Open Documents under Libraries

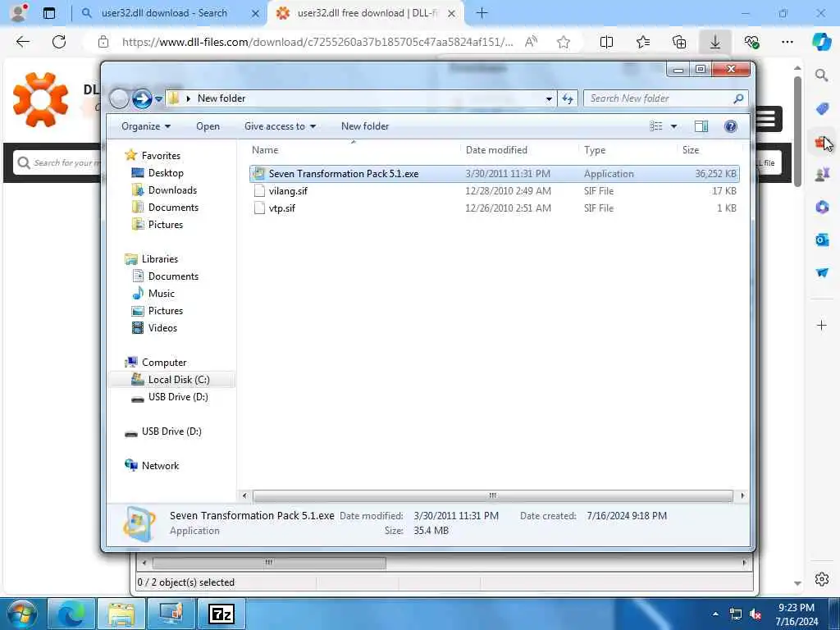[173, 276]
